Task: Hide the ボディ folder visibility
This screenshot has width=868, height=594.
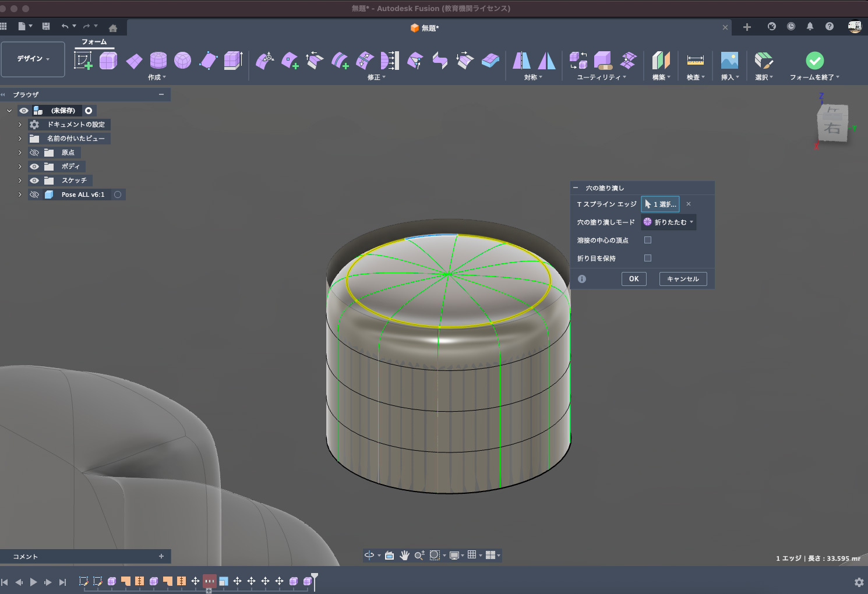Action: coord(34,167)
